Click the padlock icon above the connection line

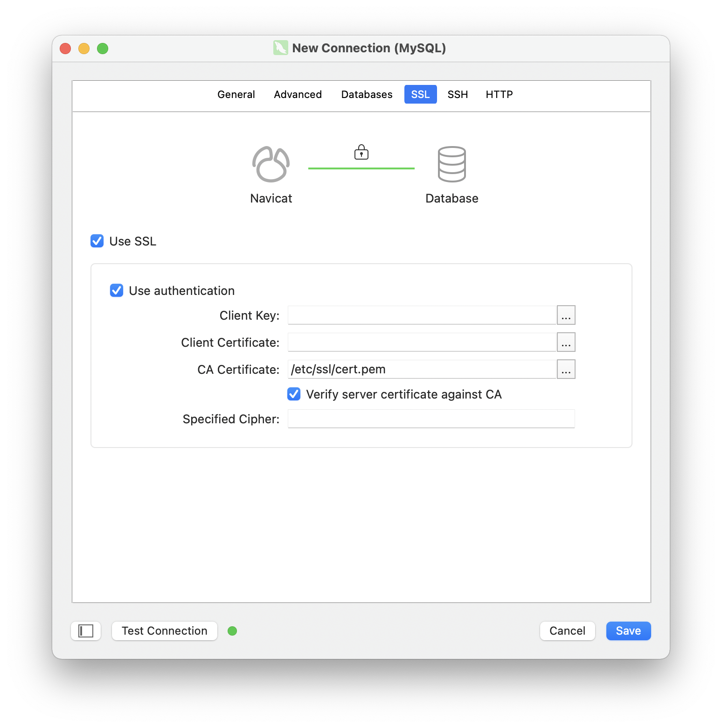click(x=361, y=152)
